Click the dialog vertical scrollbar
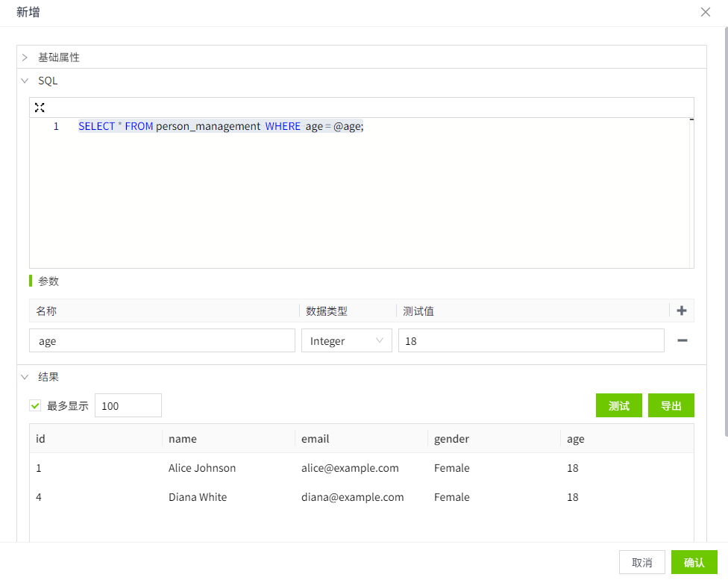This screenshot has height=580, width=728. click(725, 224)
